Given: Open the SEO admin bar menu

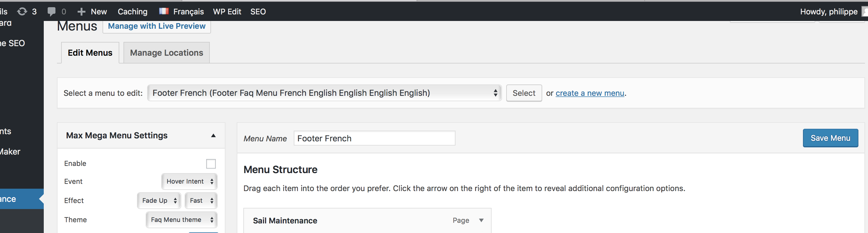Looking at the screenshot, I should click(258, 11).
